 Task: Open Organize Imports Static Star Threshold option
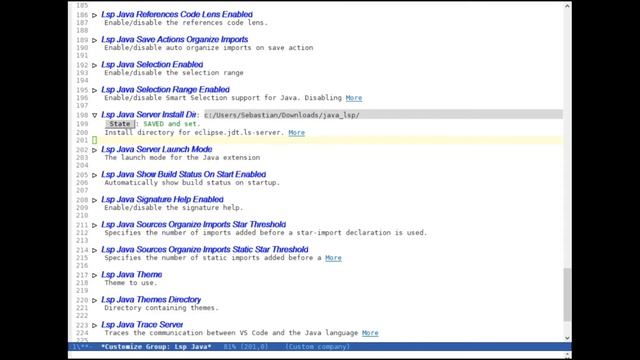[x=204, y=249]
